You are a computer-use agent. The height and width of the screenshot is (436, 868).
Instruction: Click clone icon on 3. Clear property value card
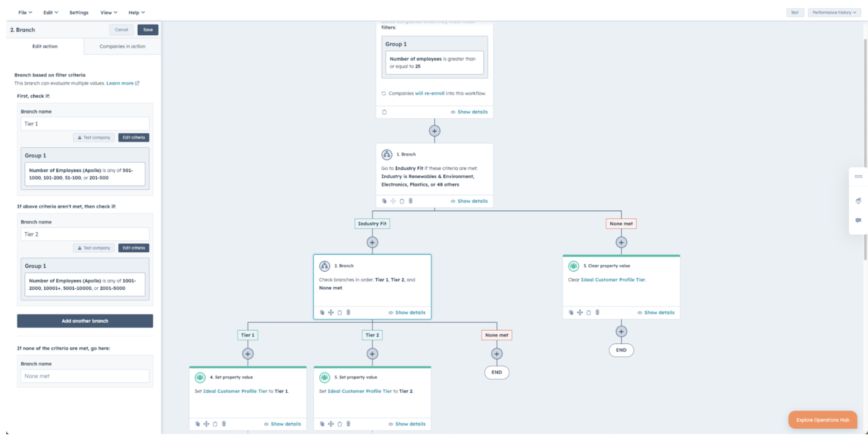point(571,313)
